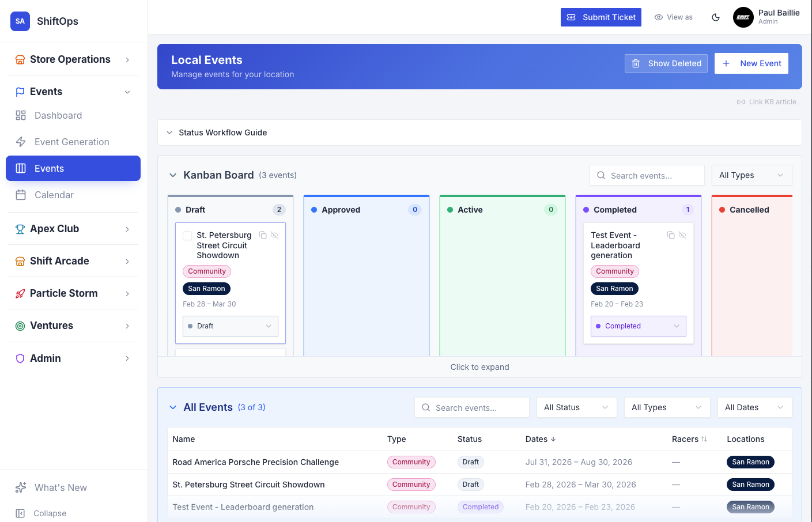Image resolution: width=812 pixels, height=522 pixels.
Task: Click the Kanban search events field
Action: point(647,176)
